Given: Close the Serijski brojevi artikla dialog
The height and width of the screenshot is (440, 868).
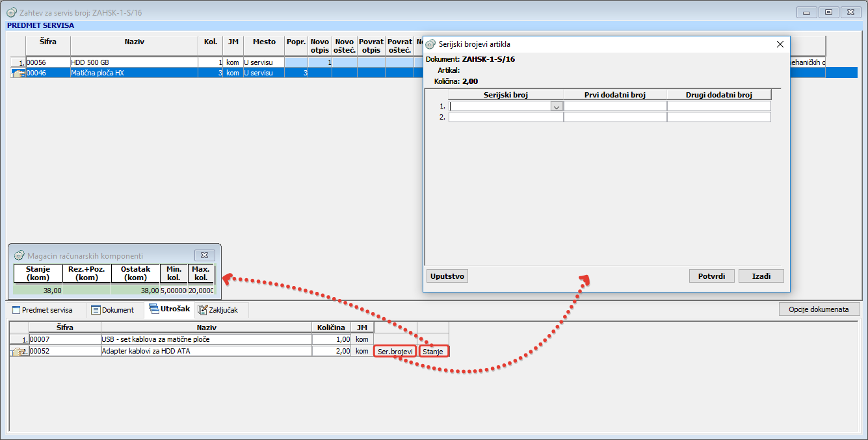Looking at the screenshot, I should point(780,44).
